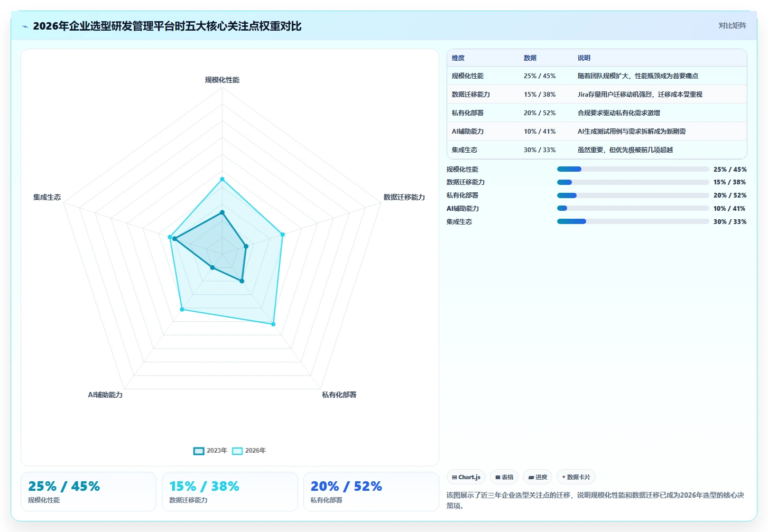Select the 数据迁移能力 table row name
The height and width of the screenshot is (532, 768).
[471, 95]
